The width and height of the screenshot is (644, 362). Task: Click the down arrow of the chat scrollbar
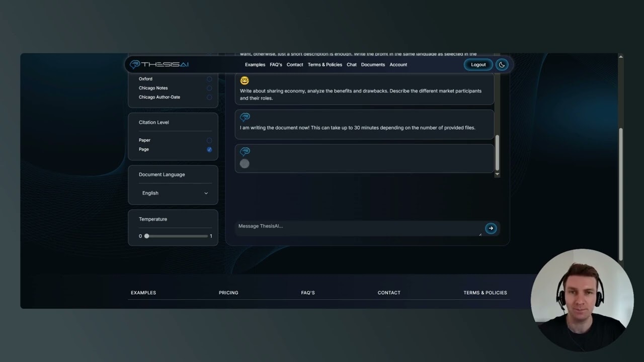498,174
